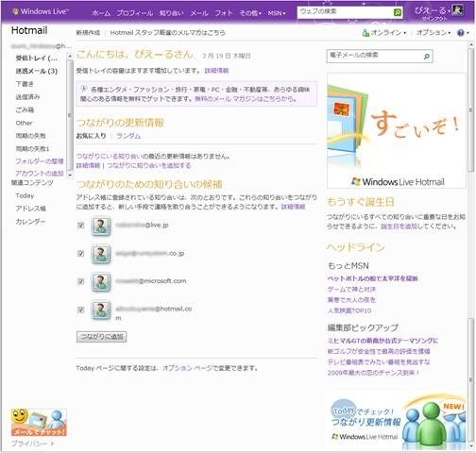Click the つながりに追加 button
Screen dimensions: 476x453
[101, 337]
